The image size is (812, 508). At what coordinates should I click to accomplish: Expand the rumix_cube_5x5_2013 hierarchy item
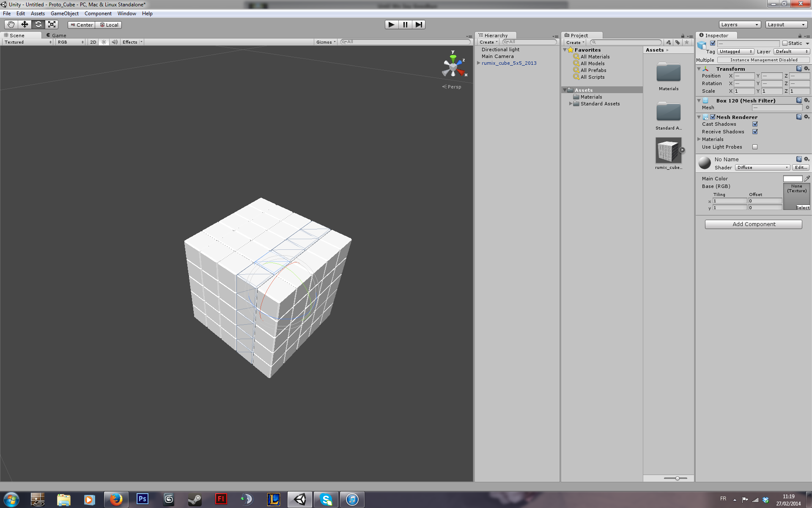point(479,63)
